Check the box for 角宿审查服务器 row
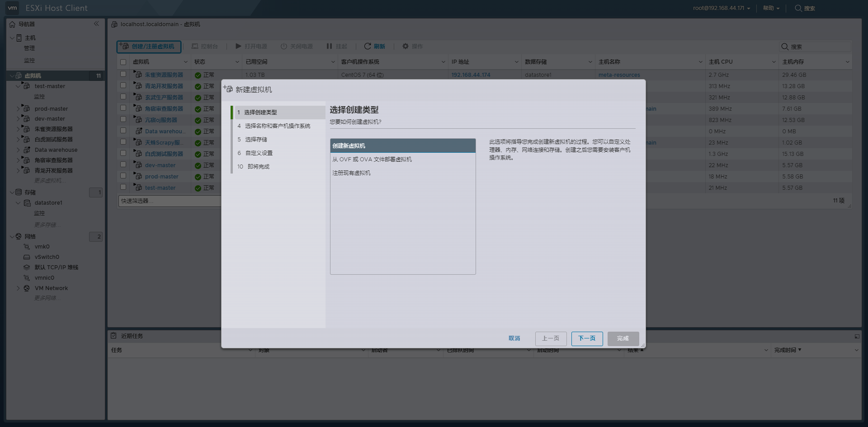 coord(123,108)
